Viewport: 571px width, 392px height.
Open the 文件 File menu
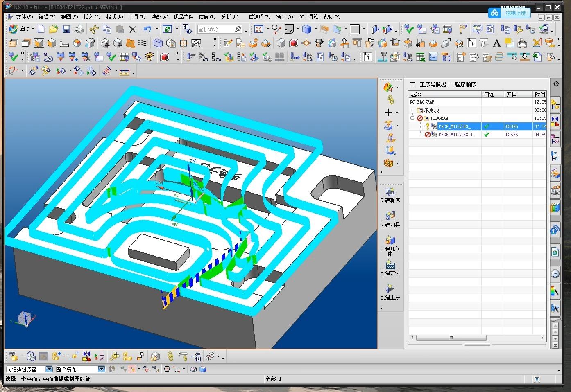(24, 17)
